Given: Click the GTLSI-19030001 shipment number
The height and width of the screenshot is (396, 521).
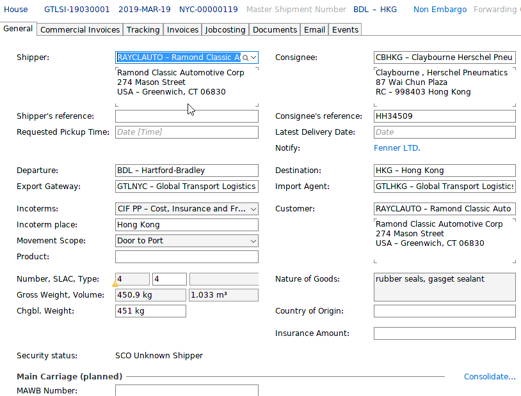Looking at the screenshot, I should [x=77, y=9].
